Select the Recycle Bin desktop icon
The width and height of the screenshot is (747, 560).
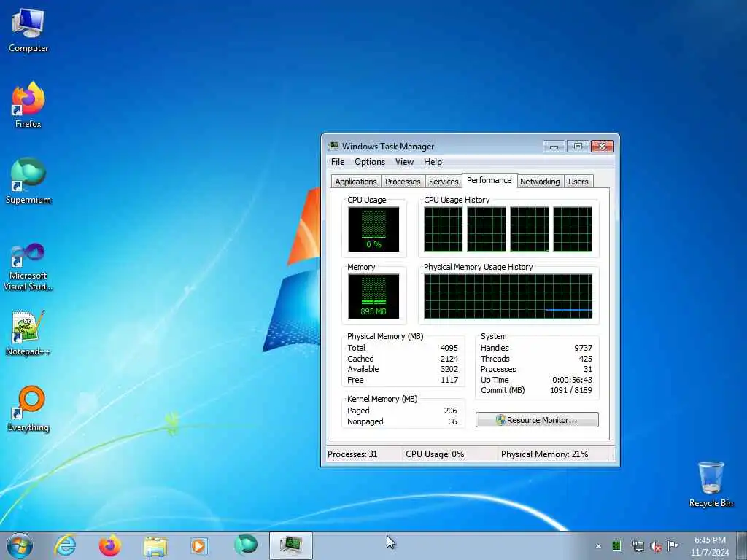[711, 484]
